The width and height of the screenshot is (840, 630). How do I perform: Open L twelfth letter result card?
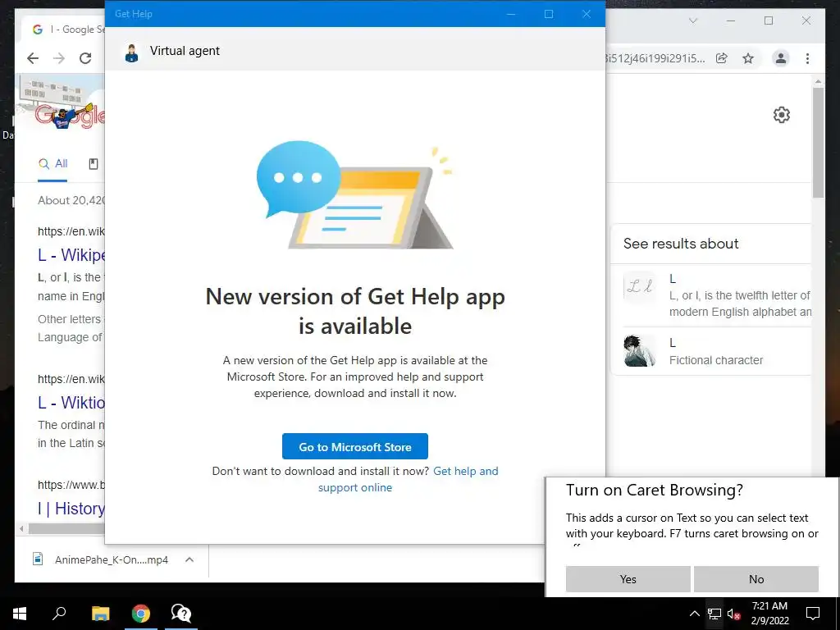[717, 295]
